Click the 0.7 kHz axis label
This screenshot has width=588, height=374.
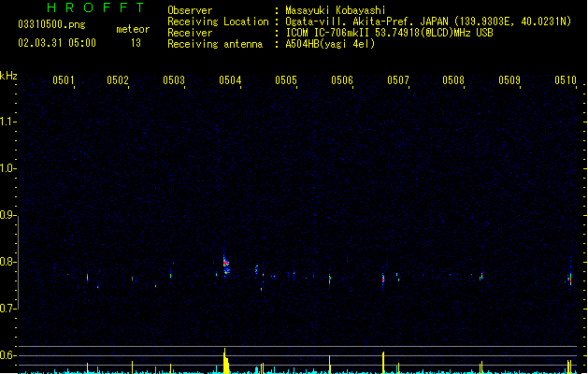coord(7,309)
